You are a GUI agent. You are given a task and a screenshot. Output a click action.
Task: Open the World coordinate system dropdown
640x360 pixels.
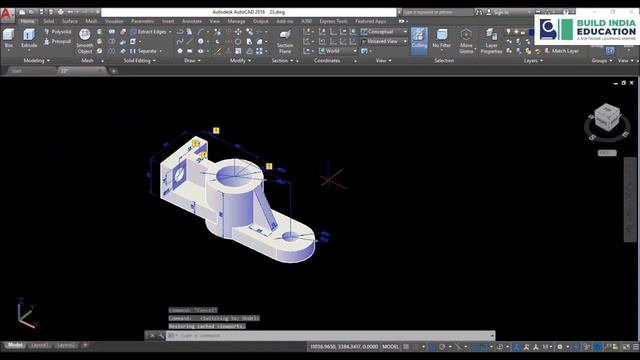click(338, 51)
